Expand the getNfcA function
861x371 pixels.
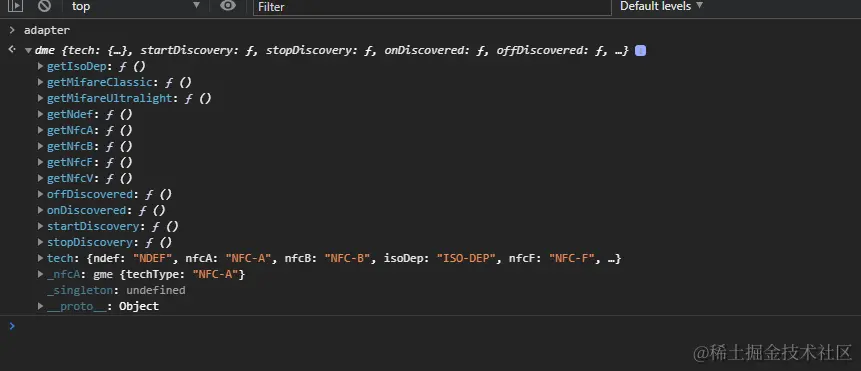pyautogui.click(x=41, y=130)
